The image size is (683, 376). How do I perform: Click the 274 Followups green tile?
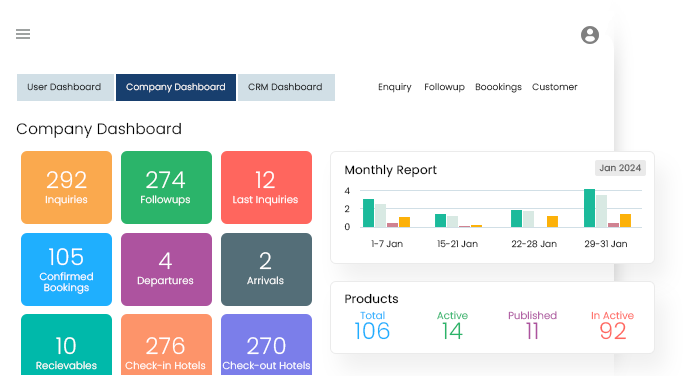pyautogui.click(x=166, y=187)
